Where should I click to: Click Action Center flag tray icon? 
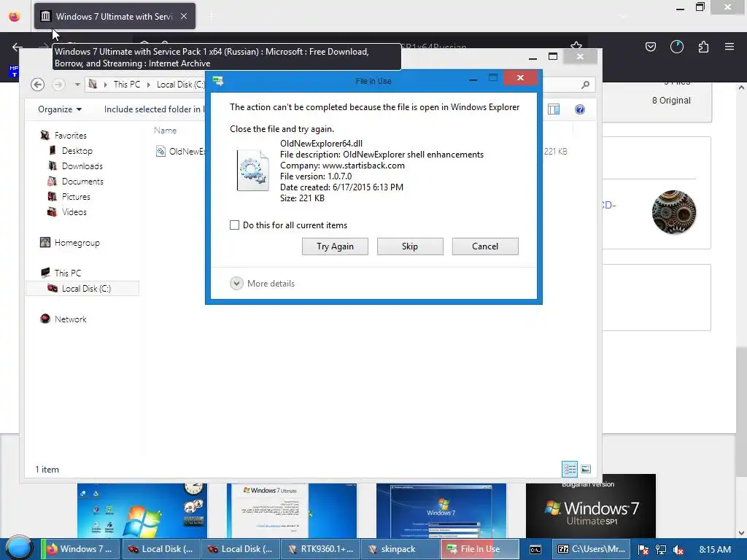pyautogui.click(x=643, y=550)
